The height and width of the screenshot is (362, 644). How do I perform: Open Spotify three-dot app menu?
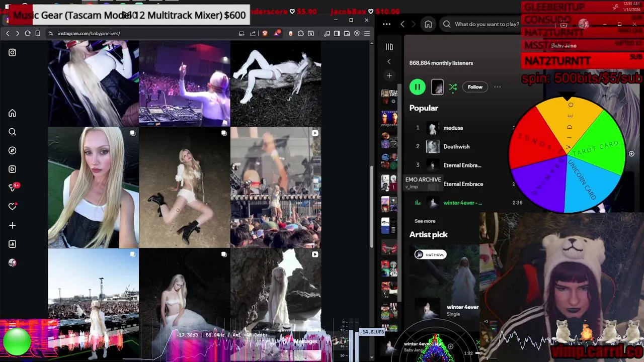[386, 24]
